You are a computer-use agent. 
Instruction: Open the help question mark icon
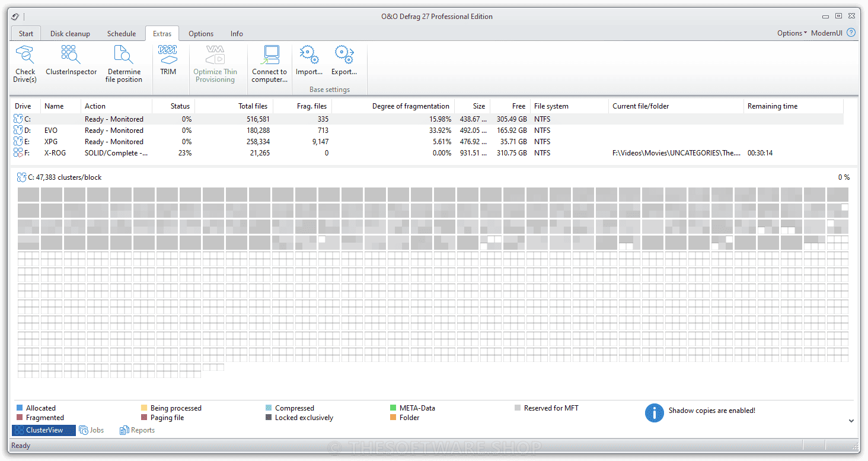[x=851, y=33]
